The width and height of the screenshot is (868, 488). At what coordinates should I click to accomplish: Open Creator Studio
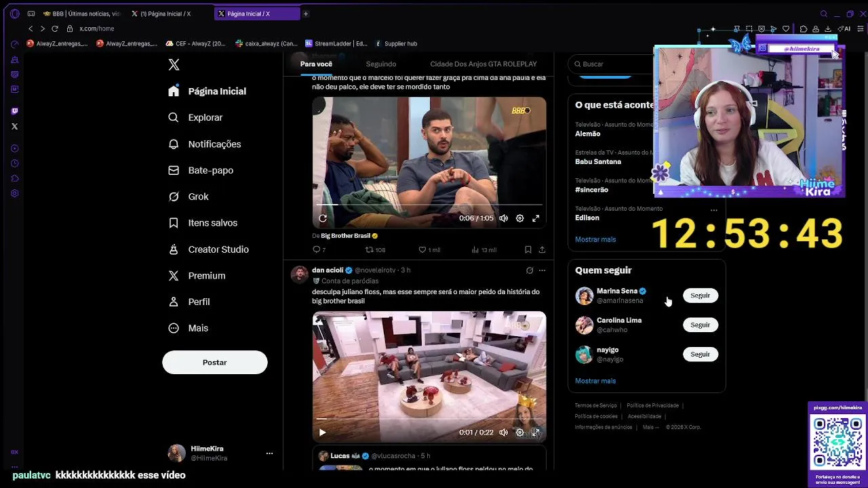coord(209,249)
